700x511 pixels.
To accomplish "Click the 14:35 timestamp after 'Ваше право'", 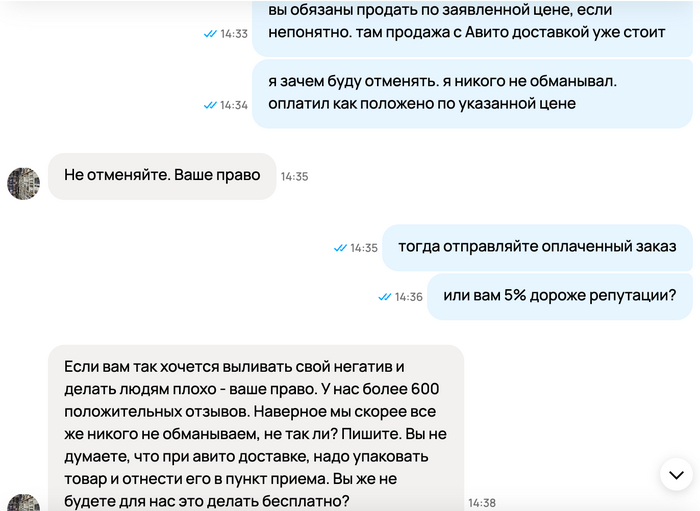I will pos(294,176).
